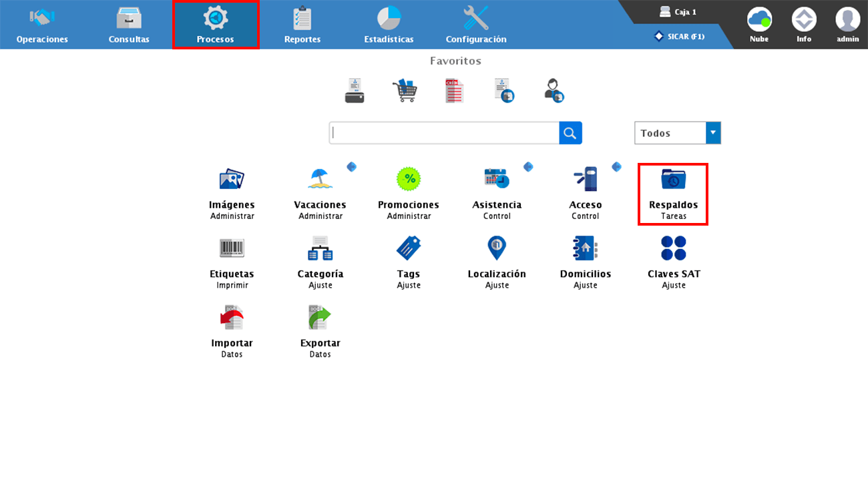The width and height of the screenshot is (868, 490).
Task: Open the receipt printer favorite shortcut
Action: 355,91
